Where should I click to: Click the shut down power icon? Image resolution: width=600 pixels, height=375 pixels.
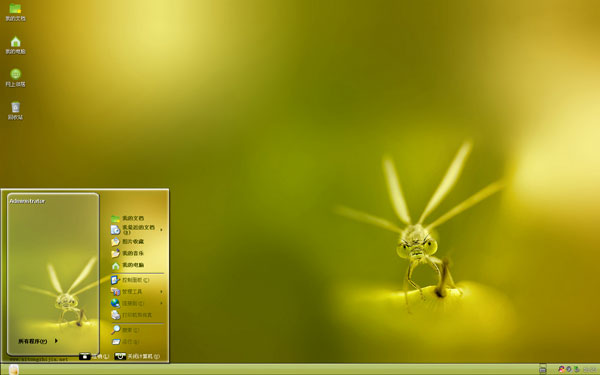pyautogui.click(x=120, y=356)
